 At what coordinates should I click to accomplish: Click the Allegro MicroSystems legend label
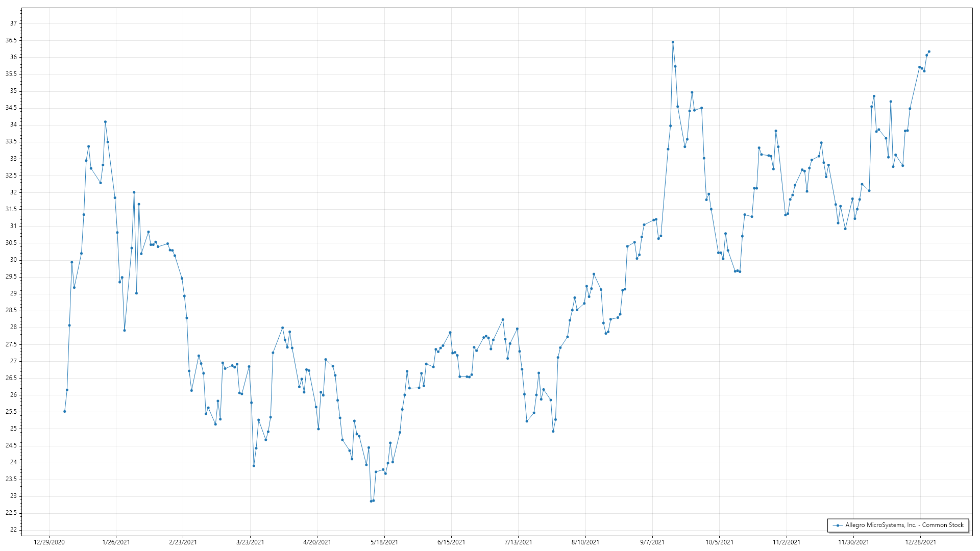[904, 525]
